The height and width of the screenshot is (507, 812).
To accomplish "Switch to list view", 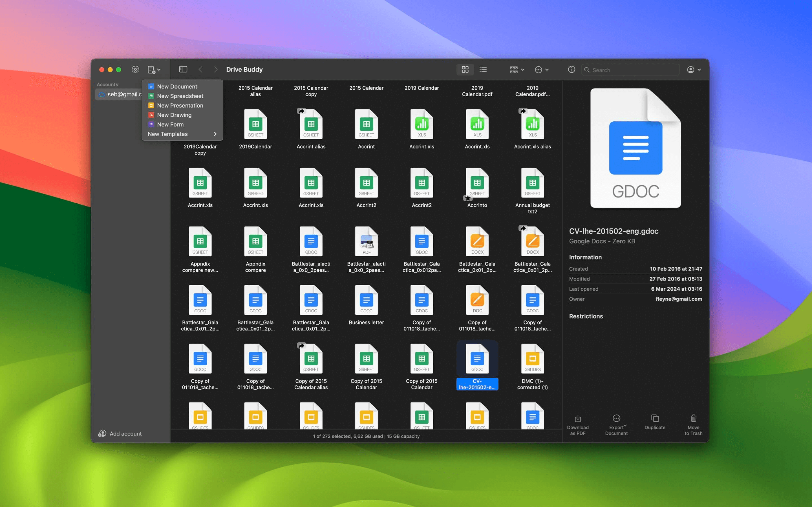I will 483,69.
